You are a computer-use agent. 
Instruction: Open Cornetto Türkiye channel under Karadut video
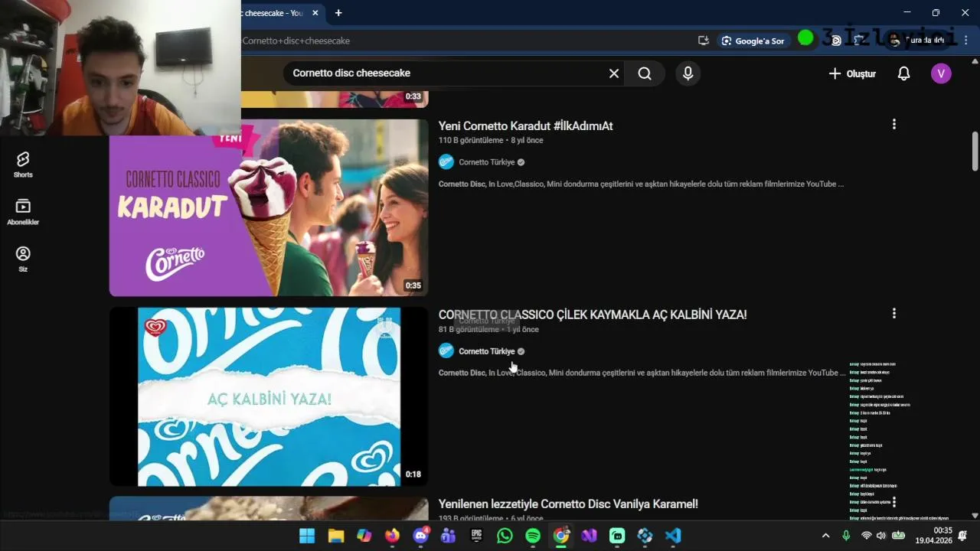pyautogui.click(x=487, y=162)
